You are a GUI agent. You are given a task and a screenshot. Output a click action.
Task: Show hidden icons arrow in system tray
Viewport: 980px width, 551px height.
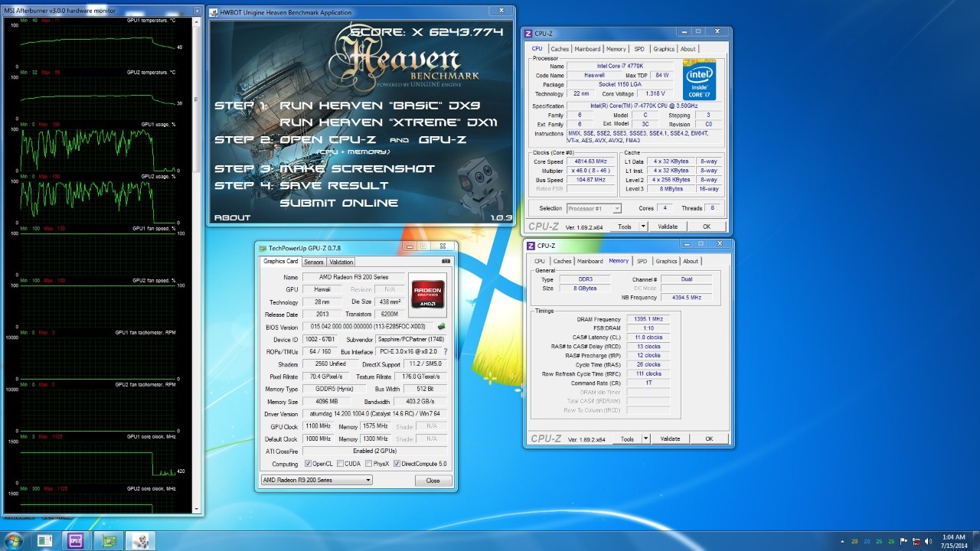click(842, 541)
